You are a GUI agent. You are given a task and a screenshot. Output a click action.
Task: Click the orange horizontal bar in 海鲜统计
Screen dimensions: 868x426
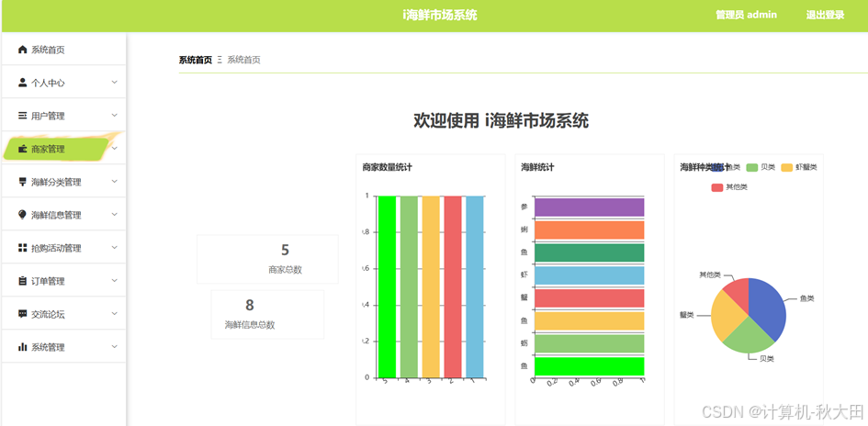[589, 230]
